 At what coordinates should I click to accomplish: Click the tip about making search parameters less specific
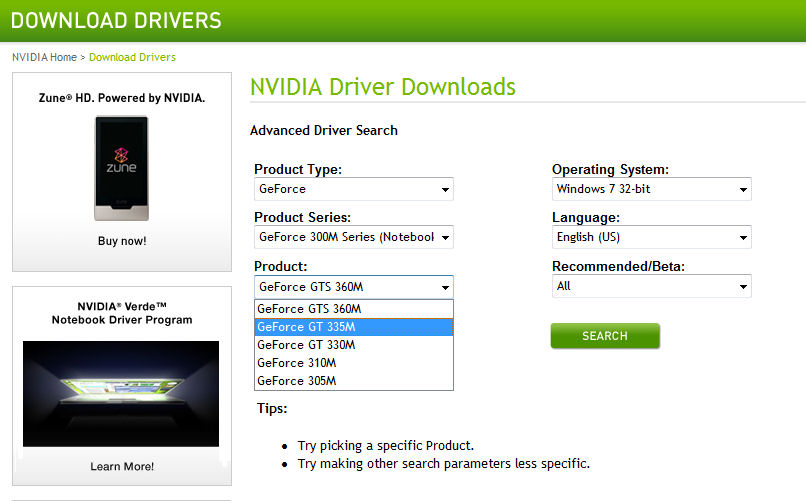click(x=444, y=463)
